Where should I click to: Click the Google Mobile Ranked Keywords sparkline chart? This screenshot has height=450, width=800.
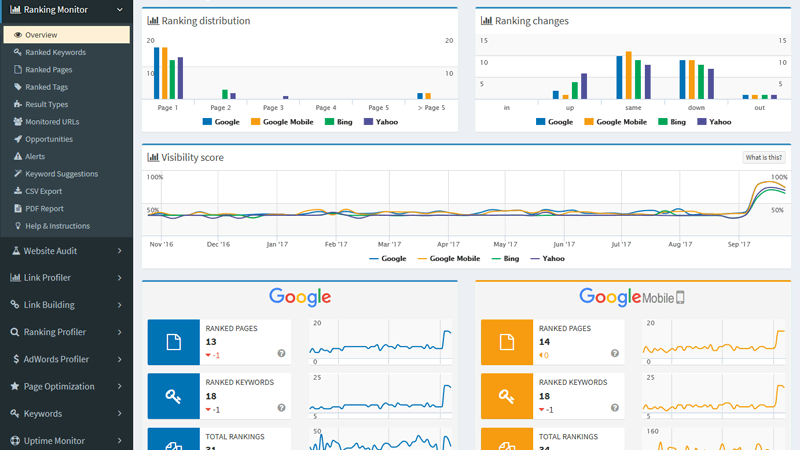[x=714, y=396]
